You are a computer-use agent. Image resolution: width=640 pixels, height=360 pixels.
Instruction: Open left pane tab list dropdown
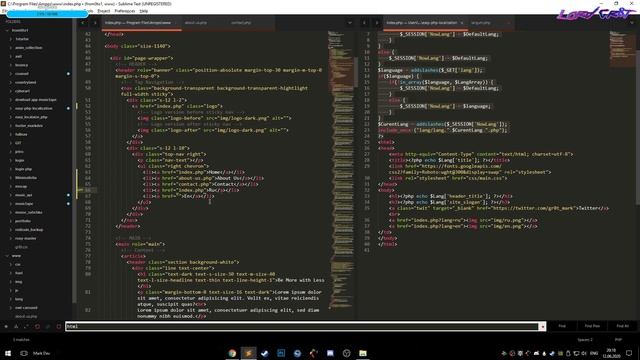tap(350, 23)
